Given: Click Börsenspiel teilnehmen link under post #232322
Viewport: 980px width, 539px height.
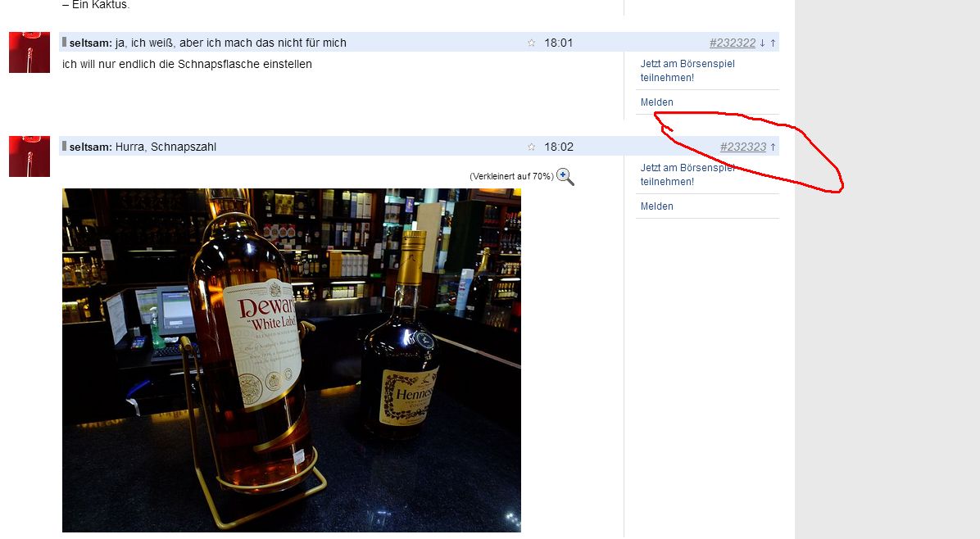Looking at the screenshot, I should click(x=687, y=70).
